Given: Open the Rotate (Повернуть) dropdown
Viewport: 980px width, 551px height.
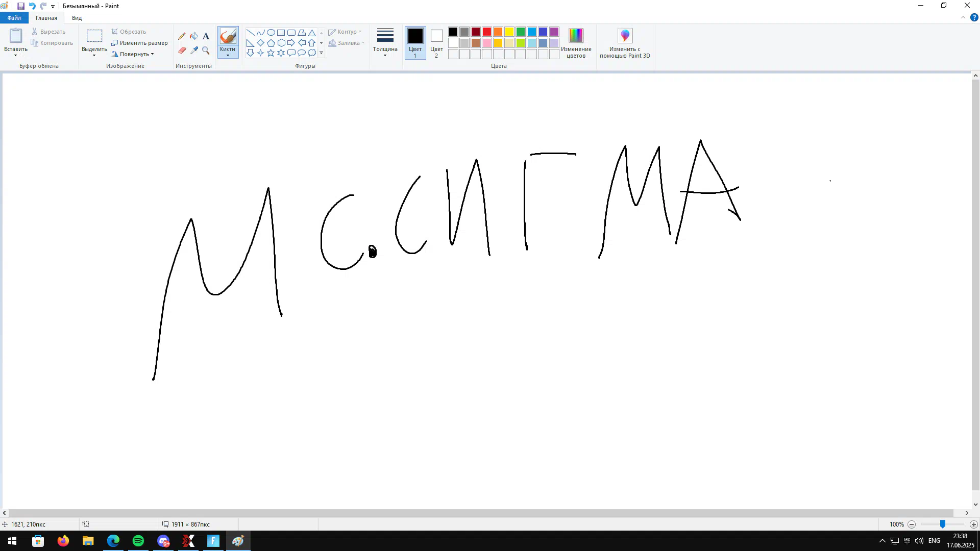Looking at the screenshot, I should click(133, 54).
